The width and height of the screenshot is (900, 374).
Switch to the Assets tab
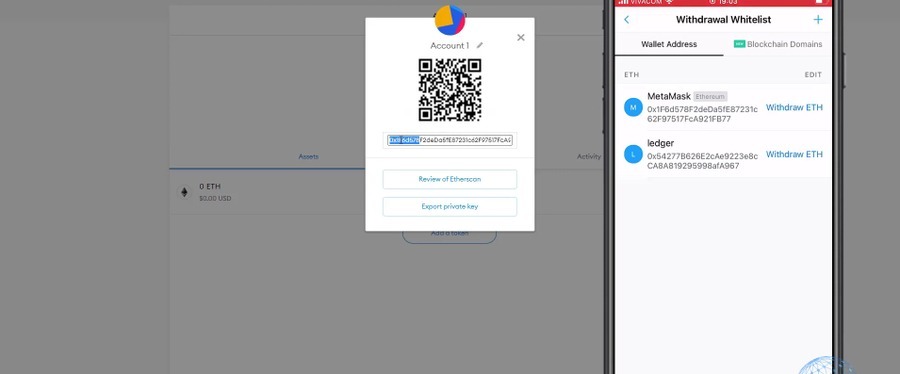tap(308, 157)
